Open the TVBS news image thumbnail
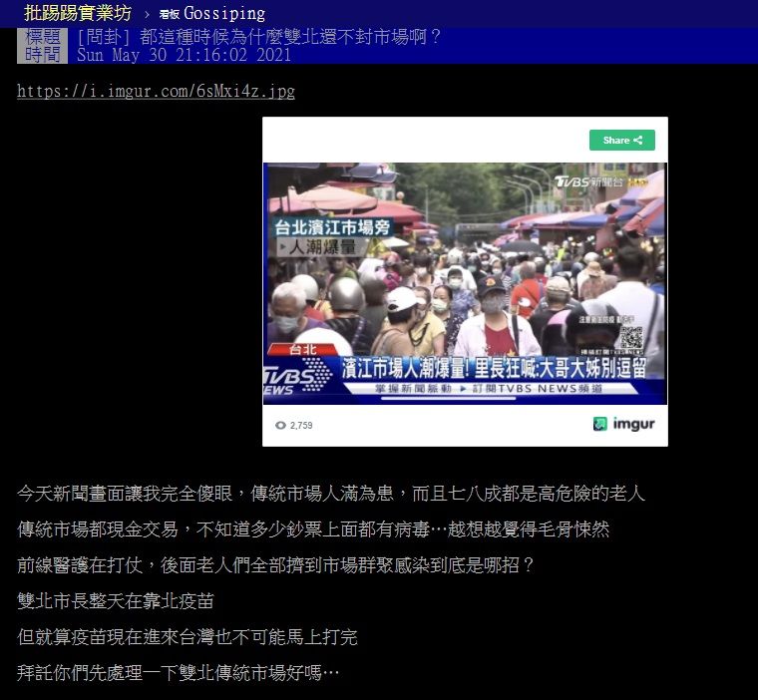Screen dimensions: 758x700 pyautogui.click(x=465, y=283)
